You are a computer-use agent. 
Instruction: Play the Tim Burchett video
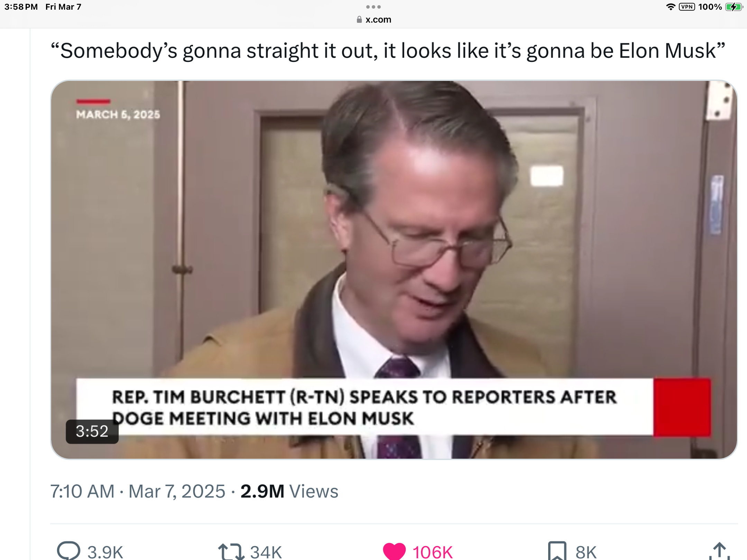click(394, 270)
